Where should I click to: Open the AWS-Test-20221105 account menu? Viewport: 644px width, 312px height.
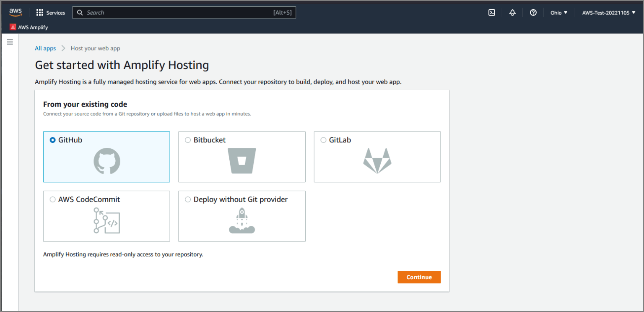click(x=608, y=13)
